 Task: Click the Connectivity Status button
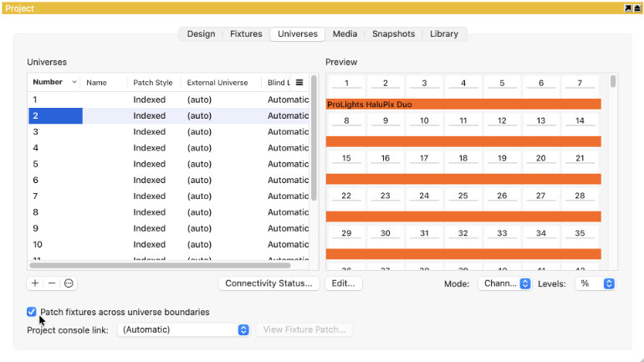click(268, 283)
